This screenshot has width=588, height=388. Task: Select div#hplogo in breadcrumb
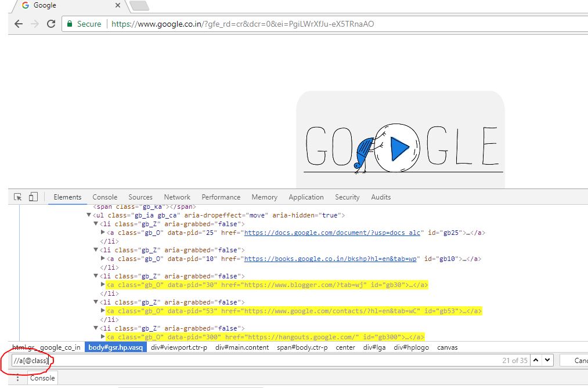coord(412,347)
